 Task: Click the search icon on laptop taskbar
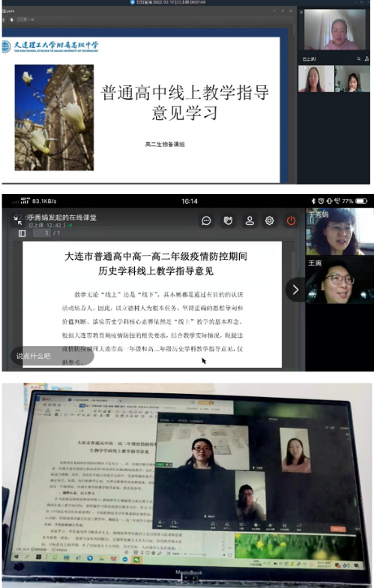click(x=27, y=557)
